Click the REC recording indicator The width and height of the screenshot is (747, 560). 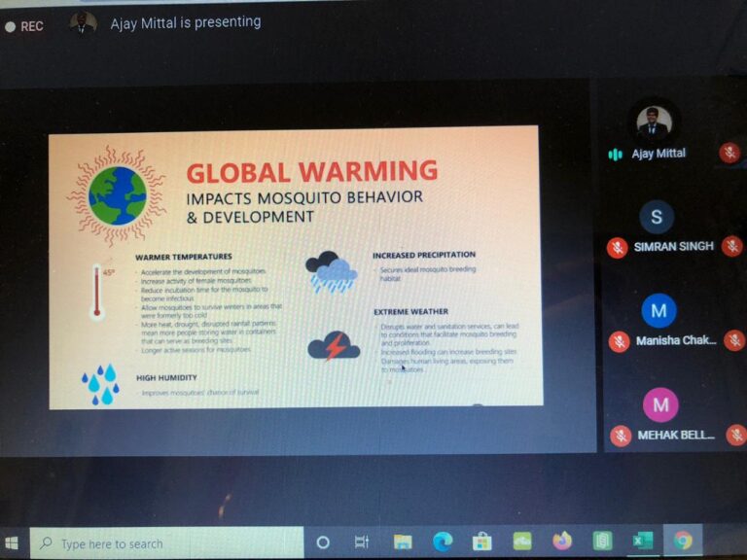click(x=24, y=26)
